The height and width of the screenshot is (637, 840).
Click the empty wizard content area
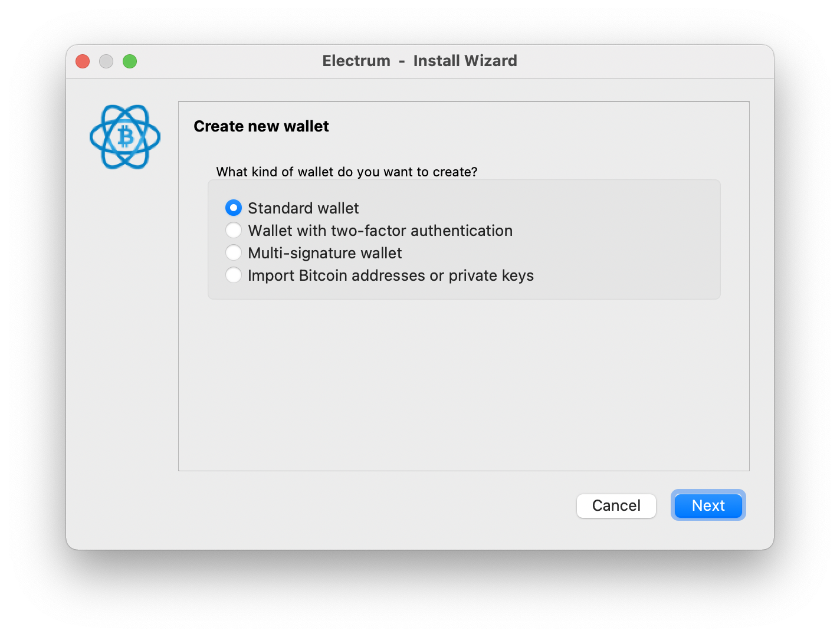tap(464, 383)
